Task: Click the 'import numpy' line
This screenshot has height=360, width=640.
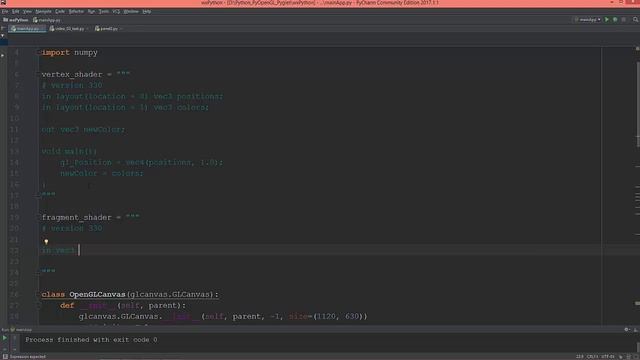Action: pos(69,53)
